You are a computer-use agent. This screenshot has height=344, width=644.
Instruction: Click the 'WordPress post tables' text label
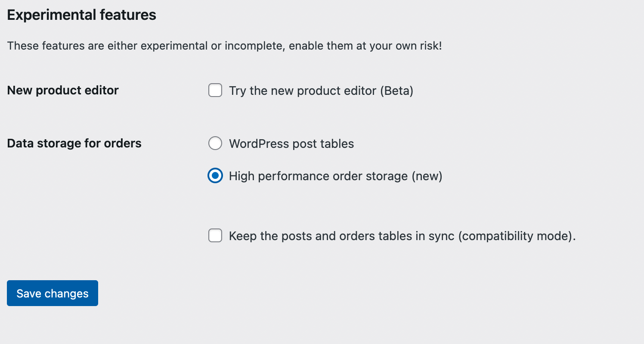pyautogui.click(x=291, y=143)
